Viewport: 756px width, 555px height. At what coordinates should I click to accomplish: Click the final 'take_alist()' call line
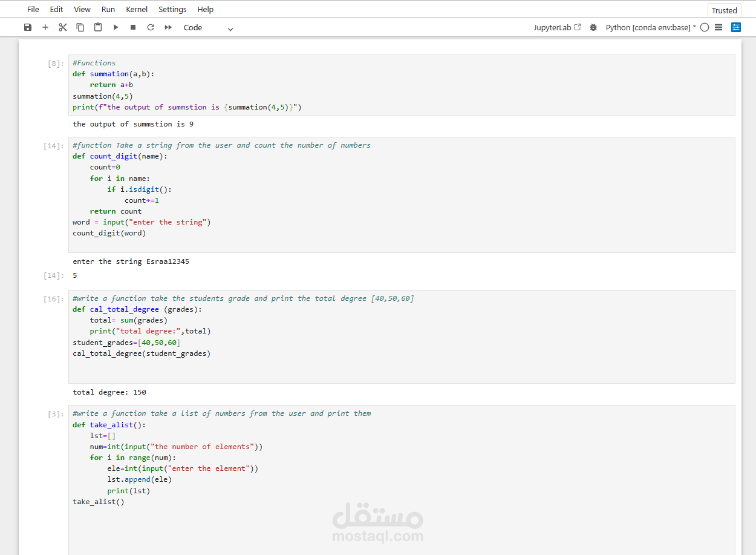(99, 502)
